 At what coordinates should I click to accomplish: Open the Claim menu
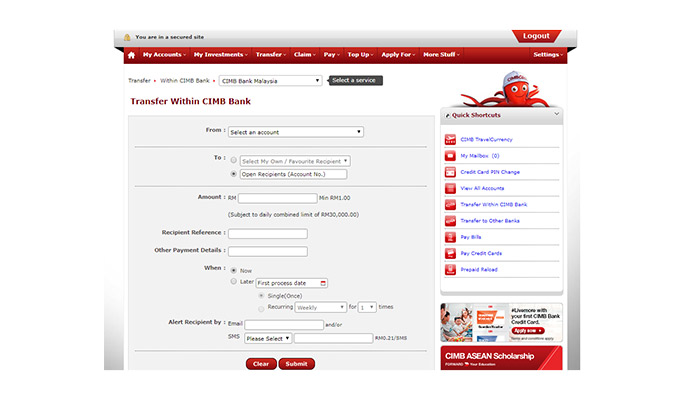point(304,55)
